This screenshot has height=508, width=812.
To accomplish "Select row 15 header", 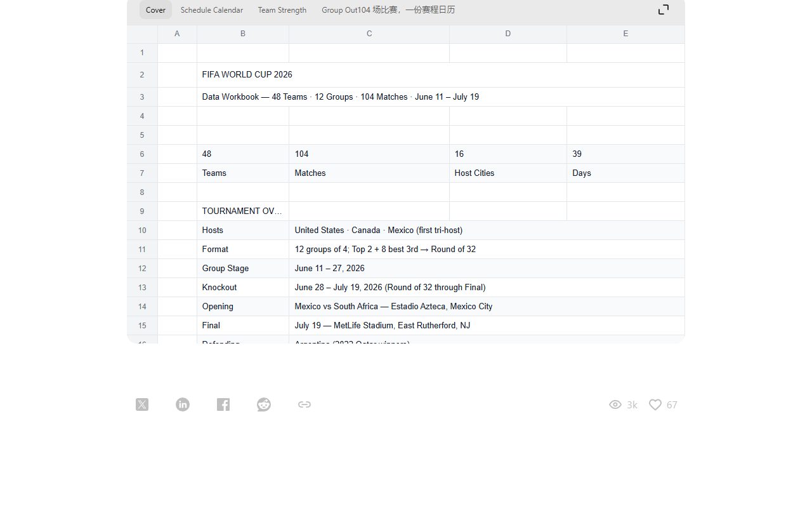I will tap(142, 326).
